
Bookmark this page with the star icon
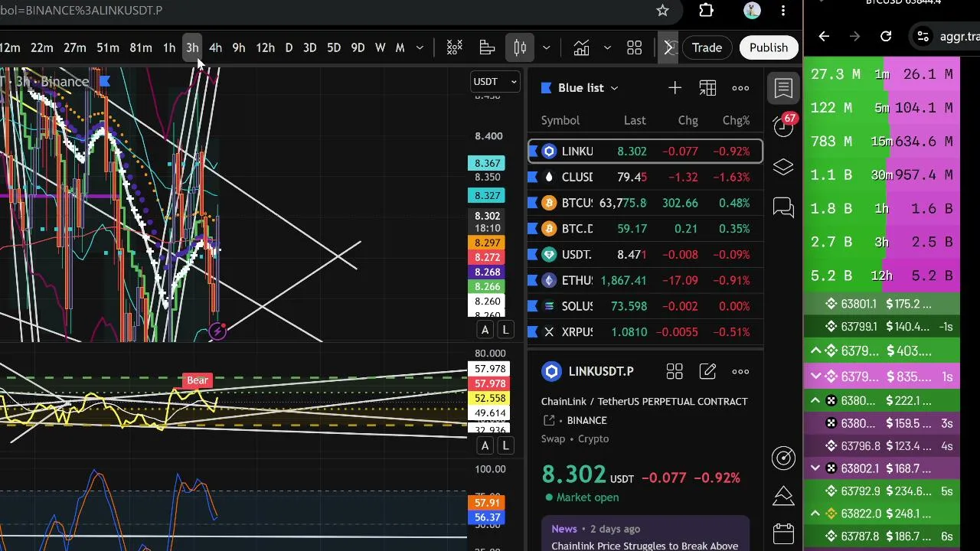662,11
